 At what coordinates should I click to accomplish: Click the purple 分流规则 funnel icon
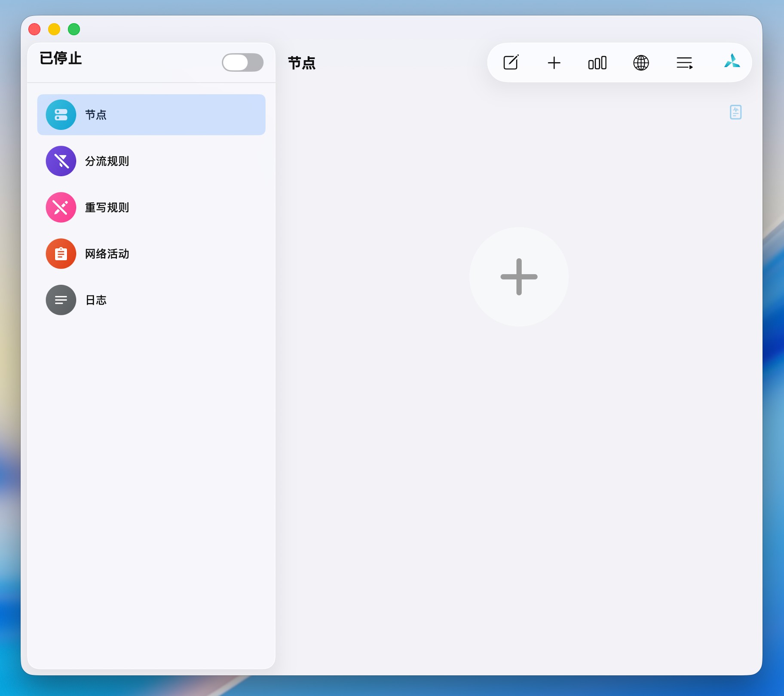tap(61, 161)
